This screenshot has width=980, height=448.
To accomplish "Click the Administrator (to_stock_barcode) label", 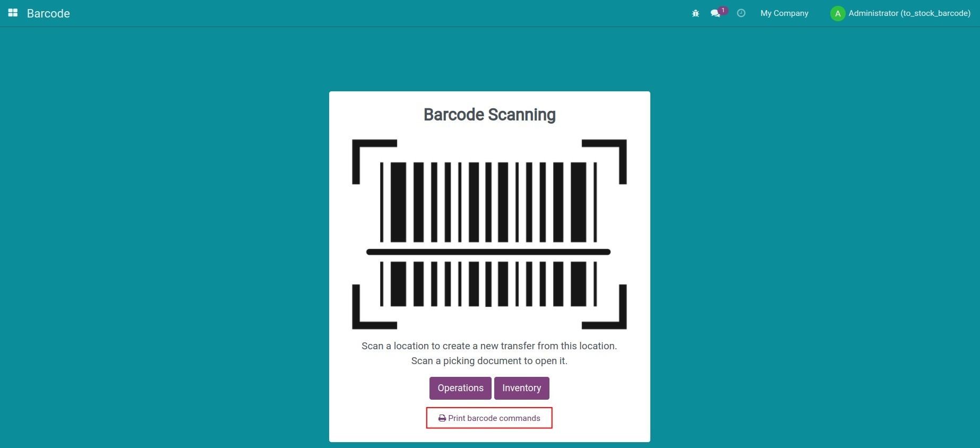I will click(908, 13).
